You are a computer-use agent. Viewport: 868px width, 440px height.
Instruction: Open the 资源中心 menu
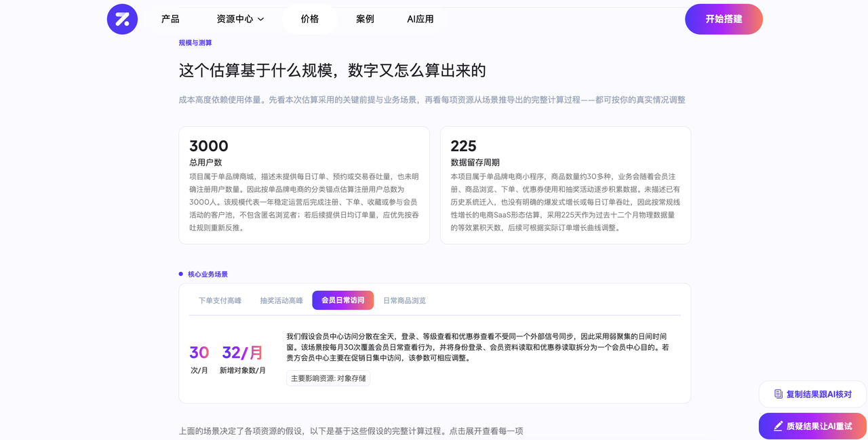(241, 19)
